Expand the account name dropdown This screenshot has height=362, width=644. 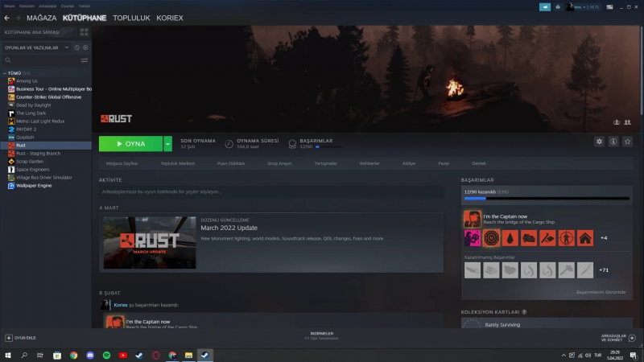pyautogui.click(x=583, y=7)
